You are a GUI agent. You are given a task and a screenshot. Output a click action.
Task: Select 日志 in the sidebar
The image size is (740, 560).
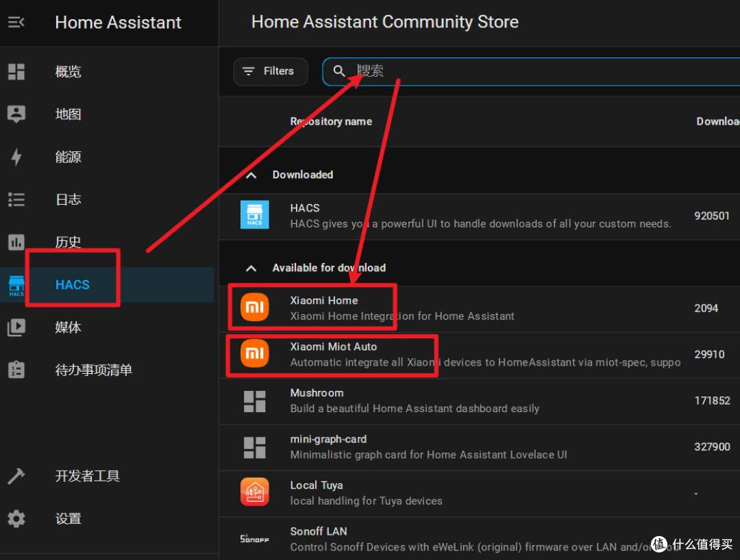[x=69, y=199]
